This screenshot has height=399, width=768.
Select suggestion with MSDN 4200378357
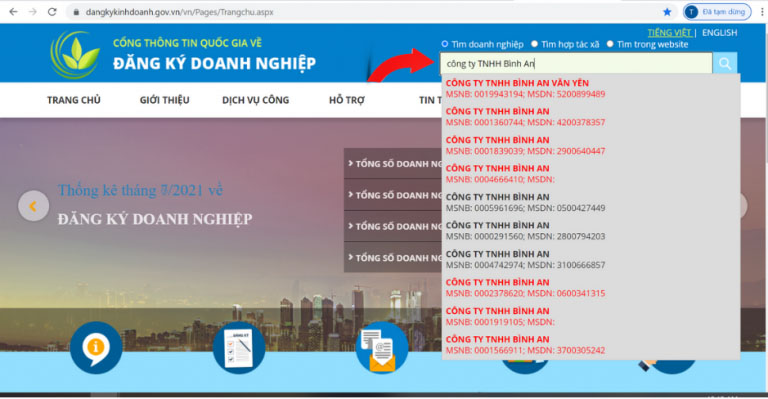click(x=590, y=117)
